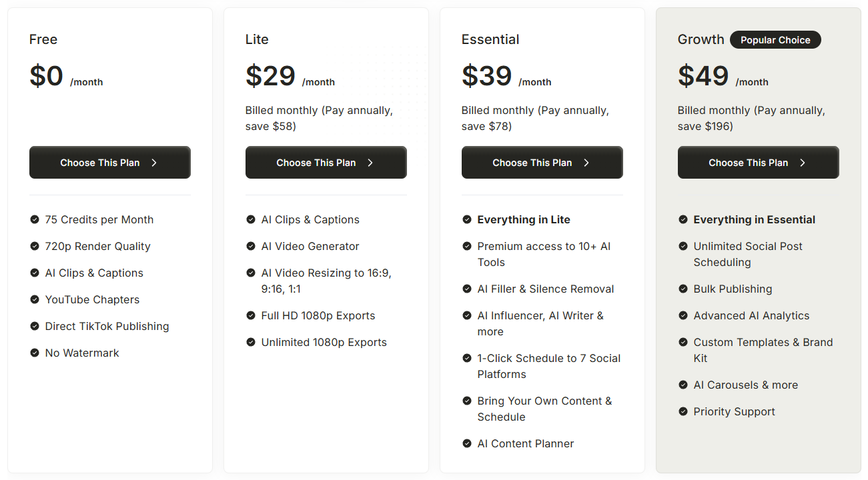The image size is (868, 480).
Task: Click the YouTube Chapters feature text
Action: pyautogui.click(x=92, y=299)
